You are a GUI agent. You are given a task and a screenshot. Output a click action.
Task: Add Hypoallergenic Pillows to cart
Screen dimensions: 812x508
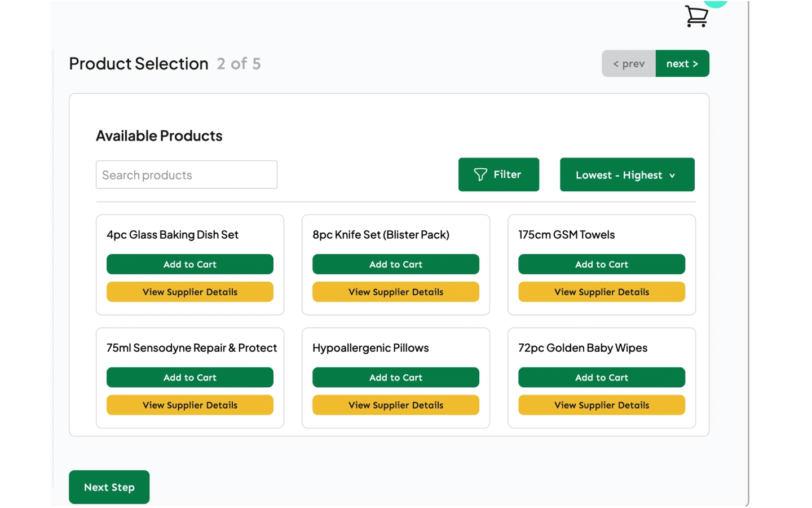click(x=396, y=378)
